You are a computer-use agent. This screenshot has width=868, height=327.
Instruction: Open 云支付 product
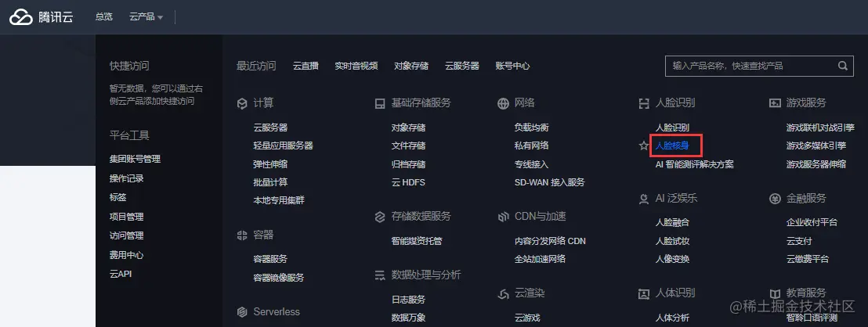[799, 241]
